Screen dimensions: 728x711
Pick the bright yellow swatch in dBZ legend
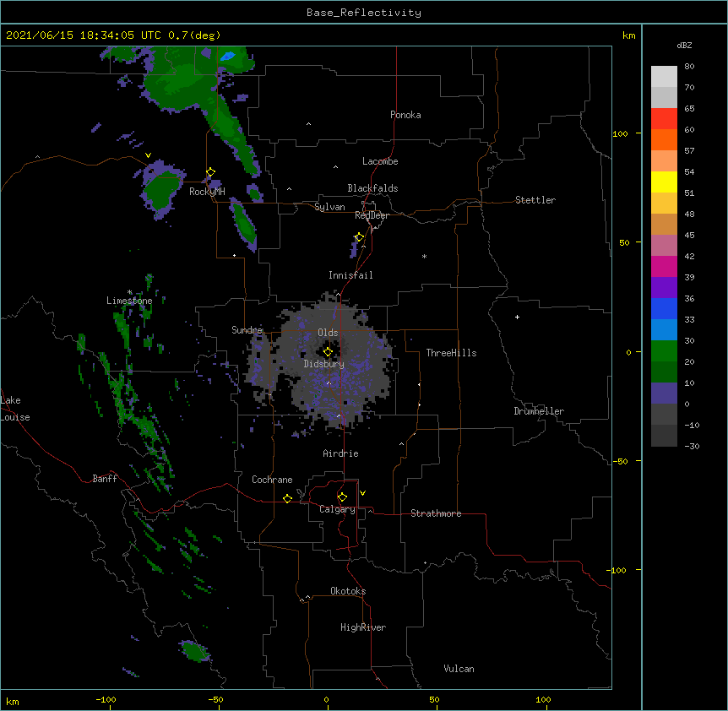(x=664, y=182)
